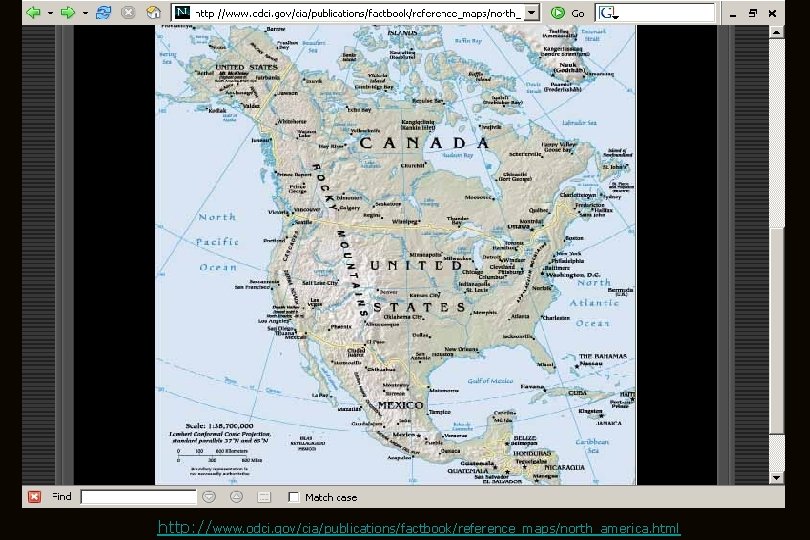Click the Winnipeg city label
810x540 pixels.
tap(403, 222)
